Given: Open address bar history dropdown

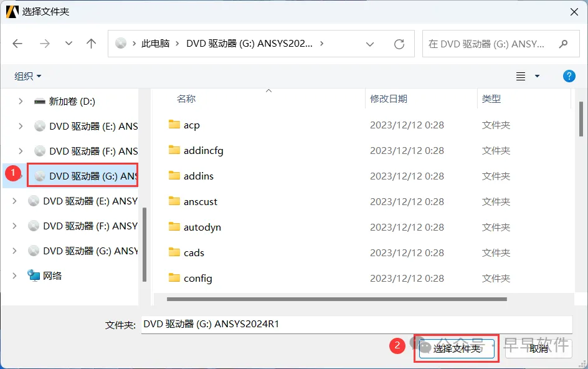Looking at the screenshot, I should click(x=370, y=44).
